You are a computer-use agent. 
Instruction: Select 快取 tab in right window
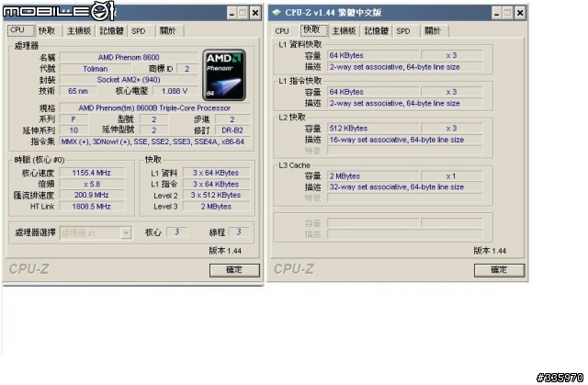point(312,30)
